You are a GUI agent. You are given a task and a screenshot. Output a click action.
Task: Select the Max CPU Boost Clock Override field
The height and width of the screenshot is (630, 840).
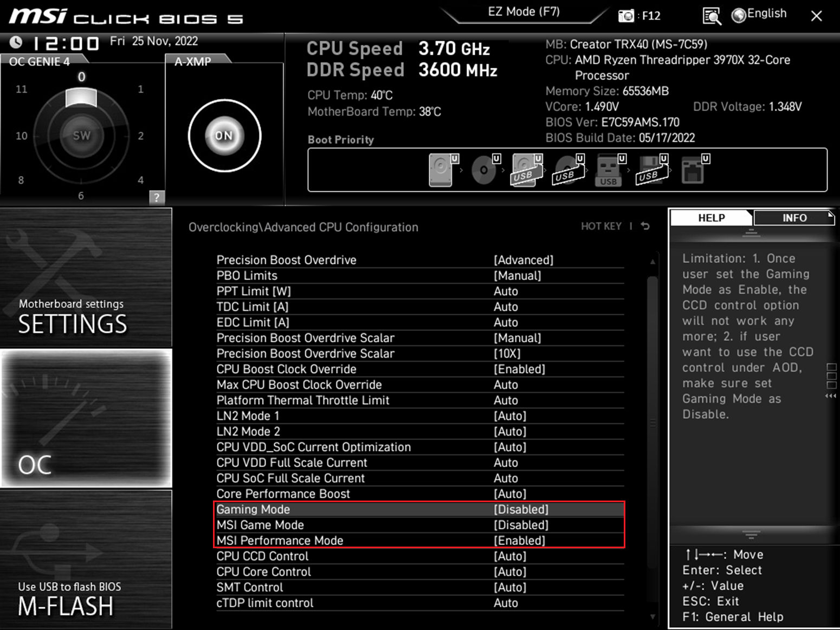420,385
